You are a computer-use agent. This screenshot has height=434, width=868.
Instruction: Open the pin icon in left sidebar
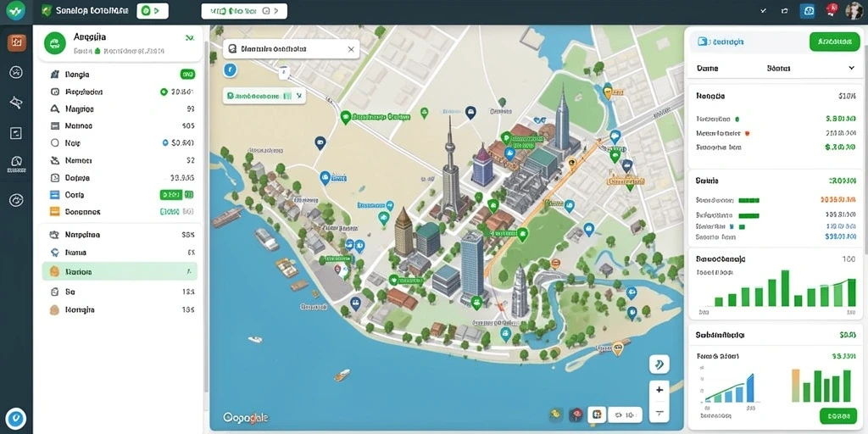[16, 102]
